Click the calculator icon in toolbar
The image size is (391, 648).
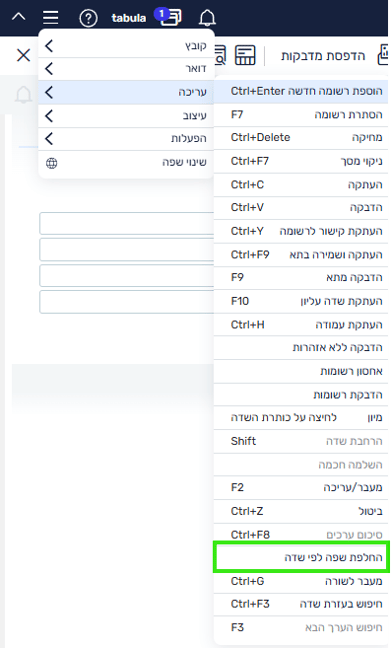point(245,55)
